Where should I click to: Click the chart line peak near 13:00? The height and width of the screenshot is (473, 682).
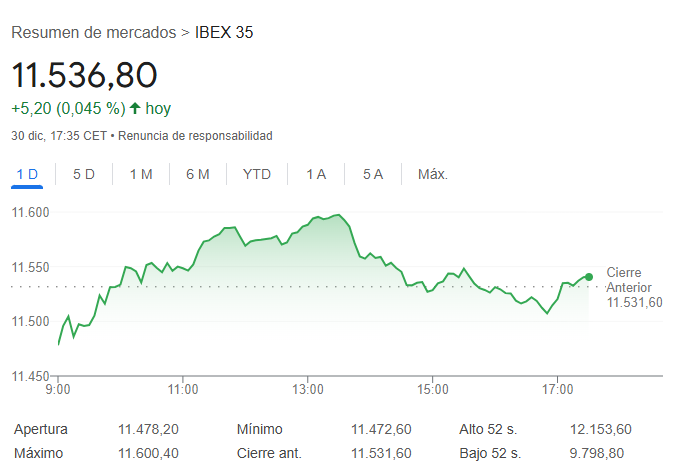[339, 214]
